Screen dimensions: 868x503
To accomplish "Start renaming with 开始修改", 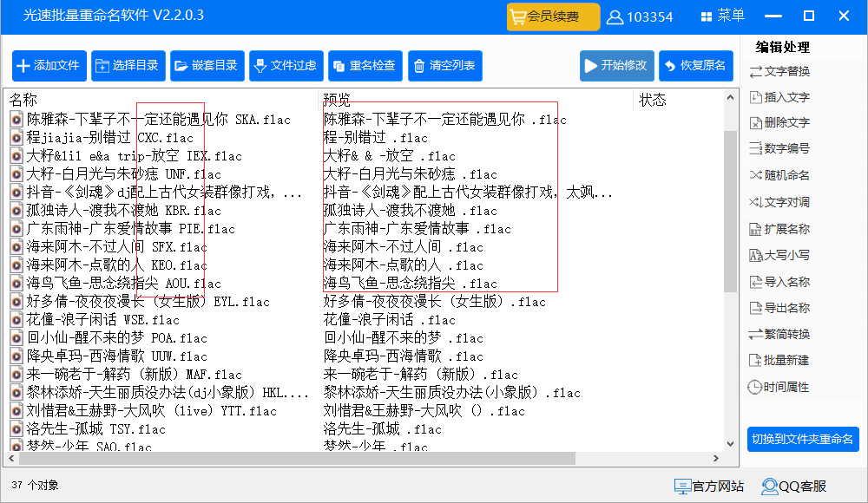I will (x=617, y=66).
